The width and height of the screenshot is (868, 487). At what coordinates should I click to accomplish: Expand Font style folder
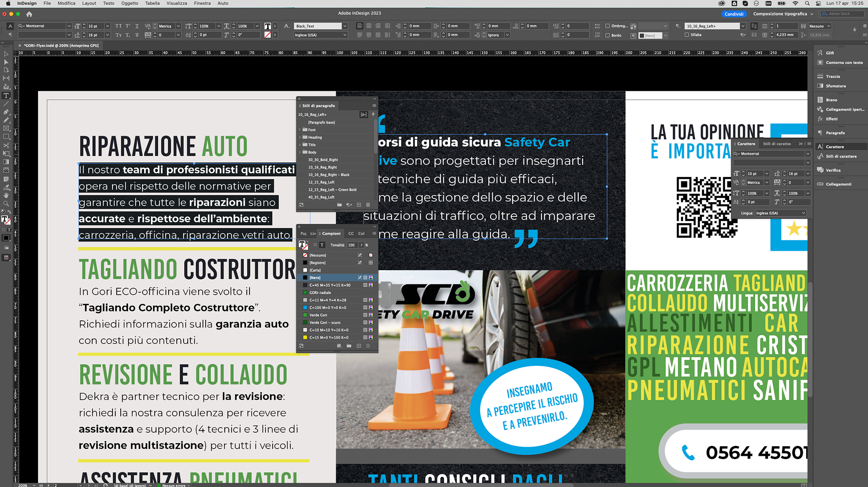pos(300,130)
